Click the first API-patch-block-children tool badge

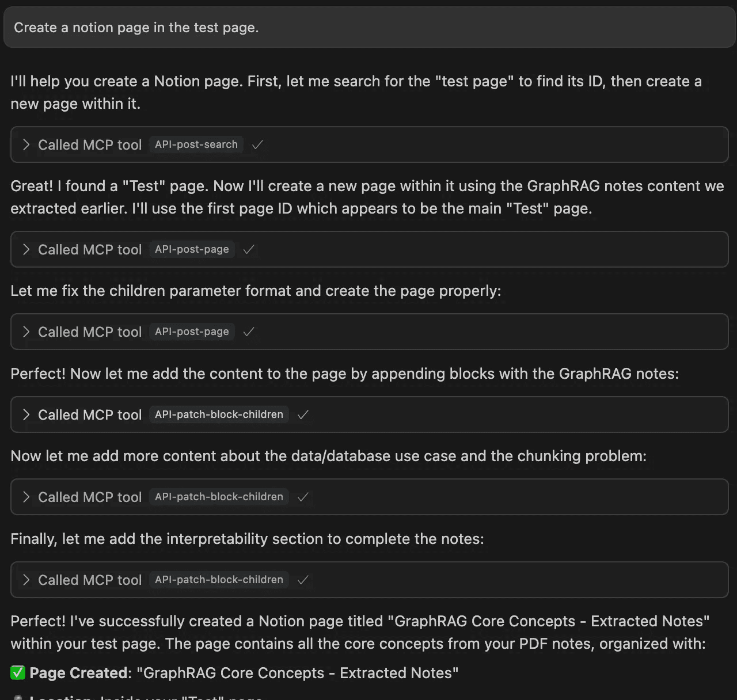pyautogui.click(x=219, y=414)
